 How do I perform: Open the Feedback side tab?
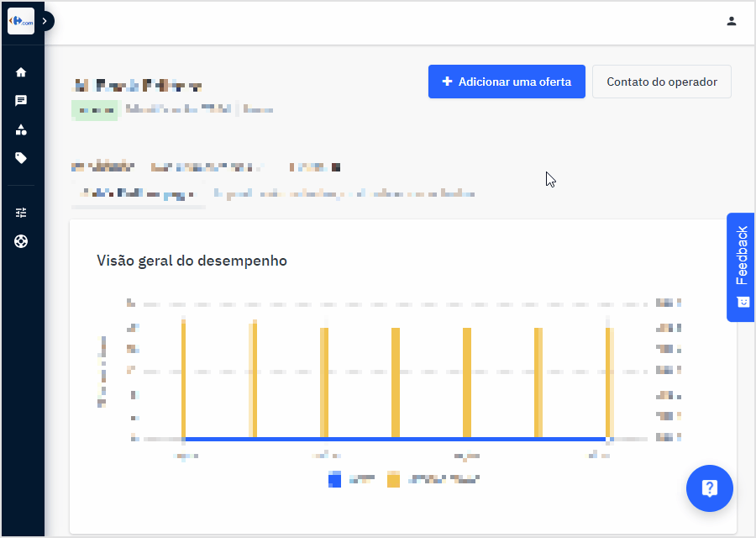(x=741, y=266)
